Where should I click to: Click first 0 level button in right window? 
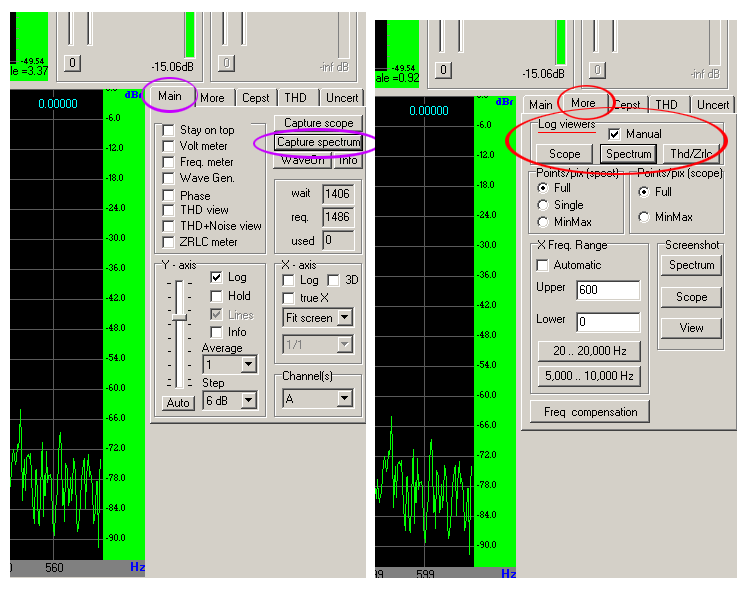pos(443,70)
